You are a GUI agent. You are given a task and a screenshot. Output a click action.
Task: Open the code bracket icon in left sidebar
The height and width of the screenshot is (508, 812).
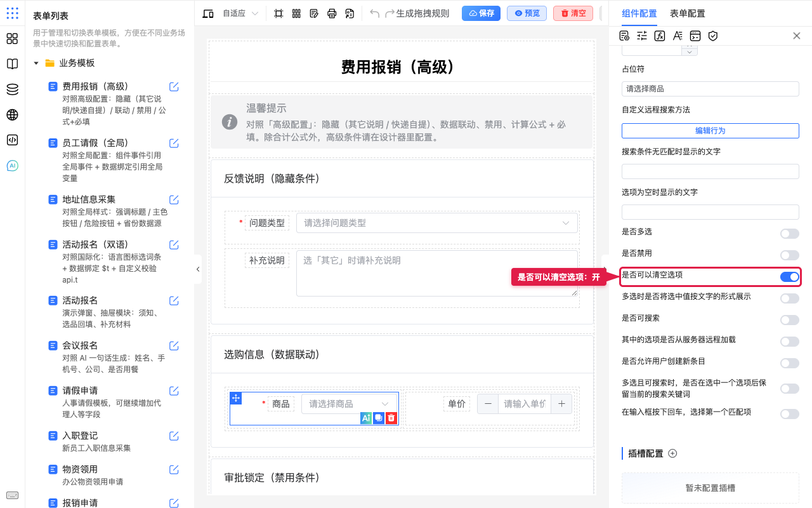pos(12,140)
